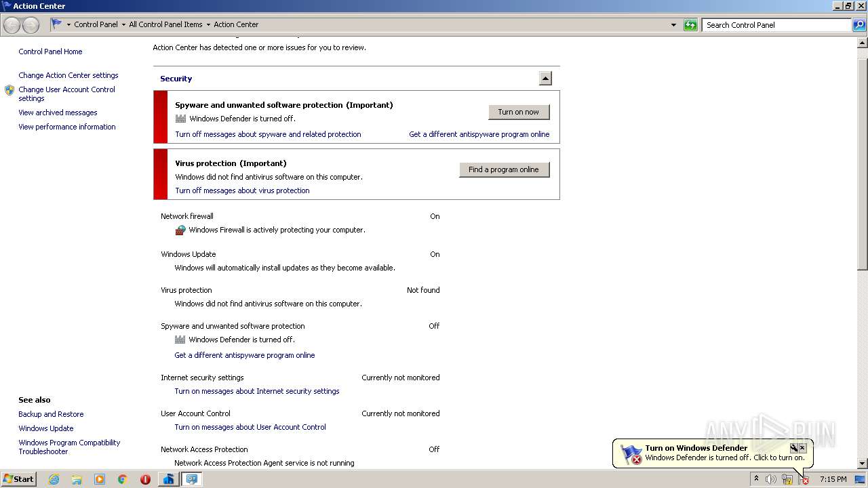Open lower Get a different antispyware program online link
868x488 pixels.
[245, 355]
